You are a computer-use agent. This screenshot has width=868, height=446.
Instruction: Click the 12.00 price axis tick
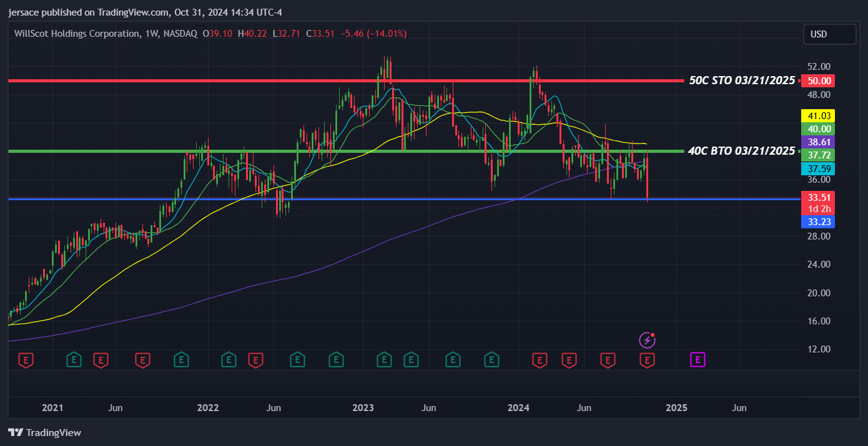tap(819, 349)
